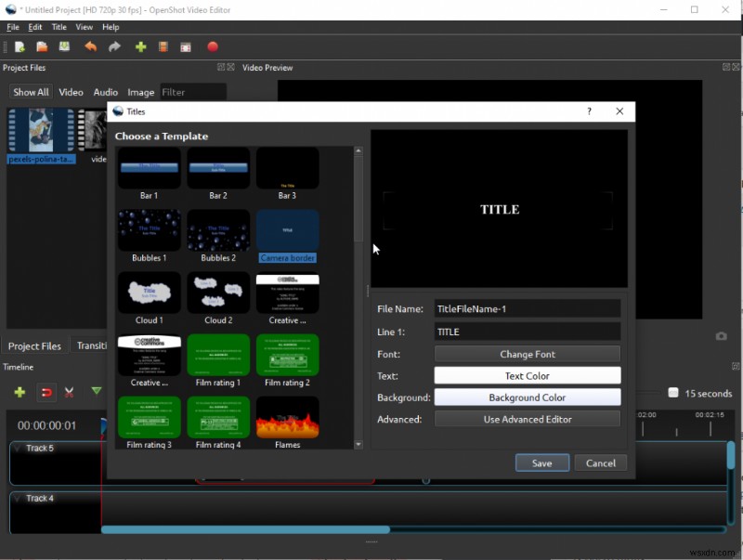
Task: Click the orange Undo arrow icon
Action: click(x=90, y=47)
